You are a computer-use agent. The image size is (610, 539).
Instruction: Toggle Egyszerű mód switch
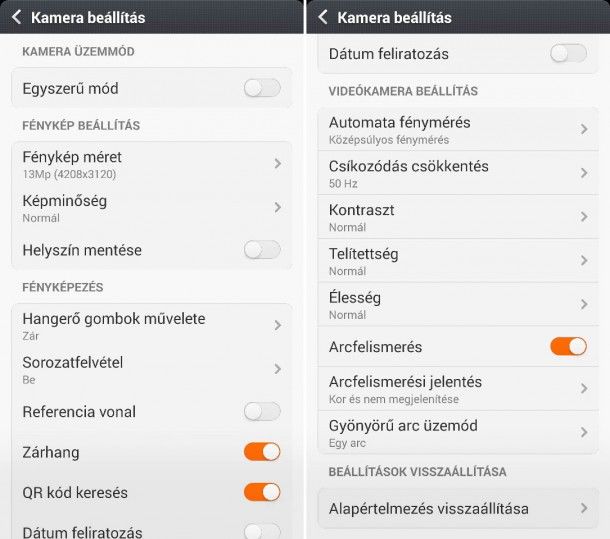(262, 88)
